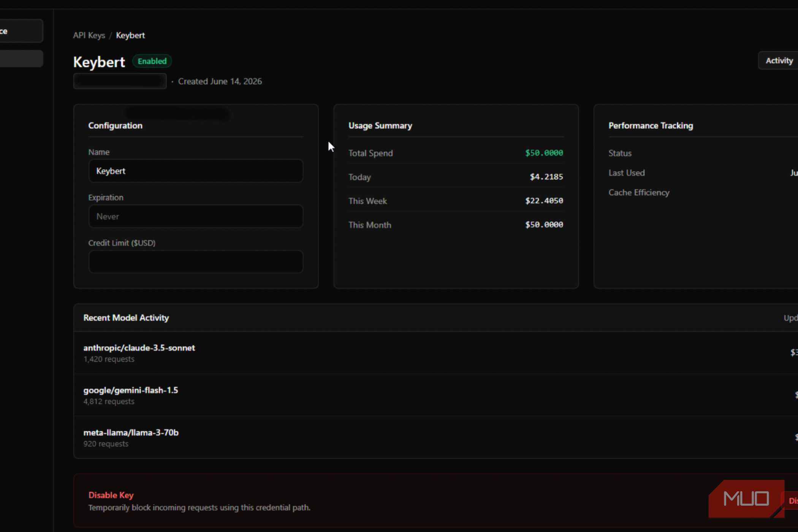This screenshot has height=532, width=798.
Task: Click the Cache Efficiency label
Action: click(x=639, y=193)
